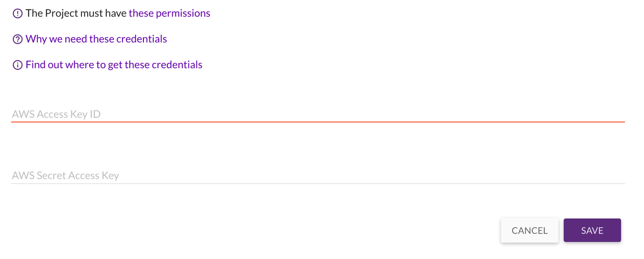
Task: Click the info icon beside Find out
Action: (17, 65)
